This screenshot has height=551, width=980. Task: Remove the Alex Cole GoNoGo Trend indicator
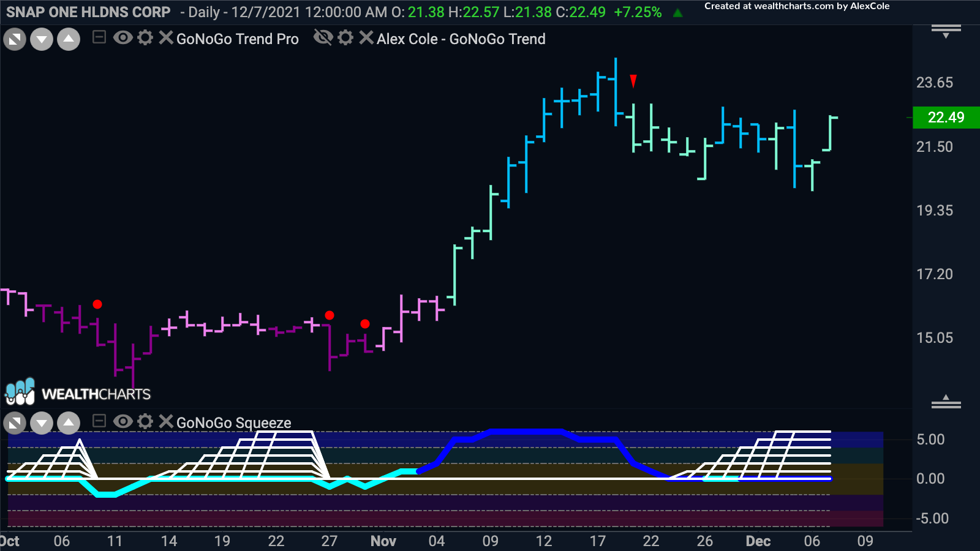(x=366, y=38)
